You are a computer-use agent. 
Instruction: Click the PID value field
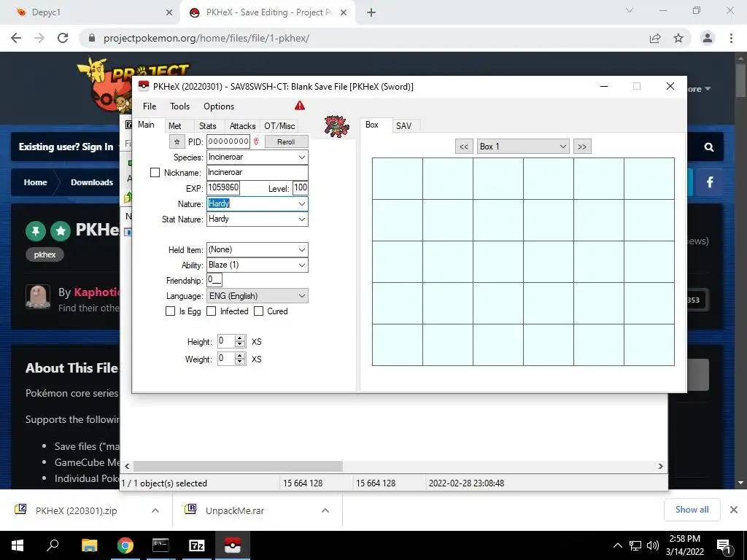coord(228,141)
